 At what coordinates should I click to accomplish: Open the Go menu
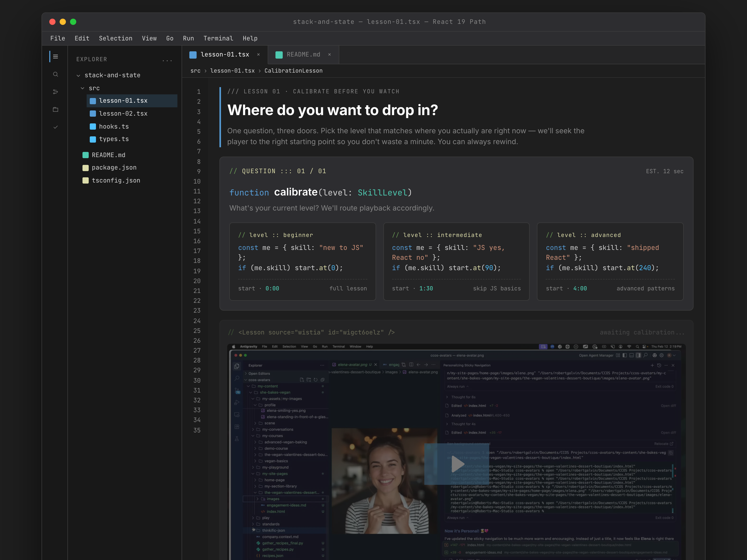tap(170, 38)
